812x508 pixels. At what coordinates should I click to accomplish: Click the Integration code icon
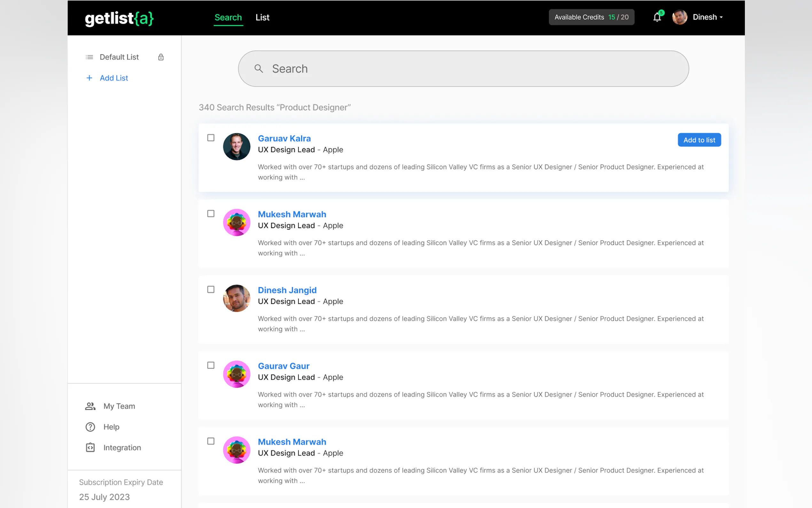tap(90, 448)
